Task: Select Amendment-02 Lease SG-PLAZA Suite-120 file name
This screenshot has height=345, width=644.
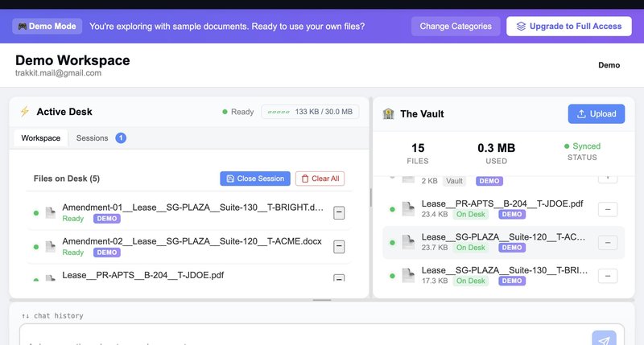Action: 192,241
